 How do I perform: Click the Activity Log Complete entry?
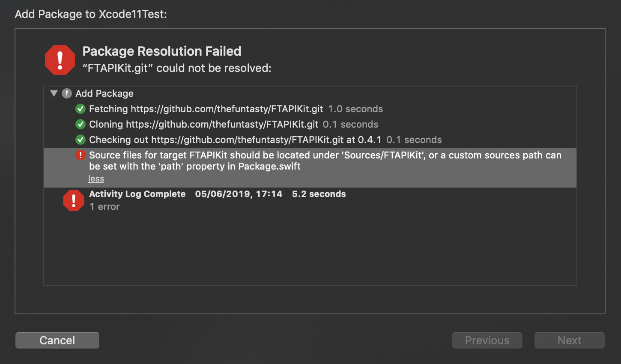(137, 194)
